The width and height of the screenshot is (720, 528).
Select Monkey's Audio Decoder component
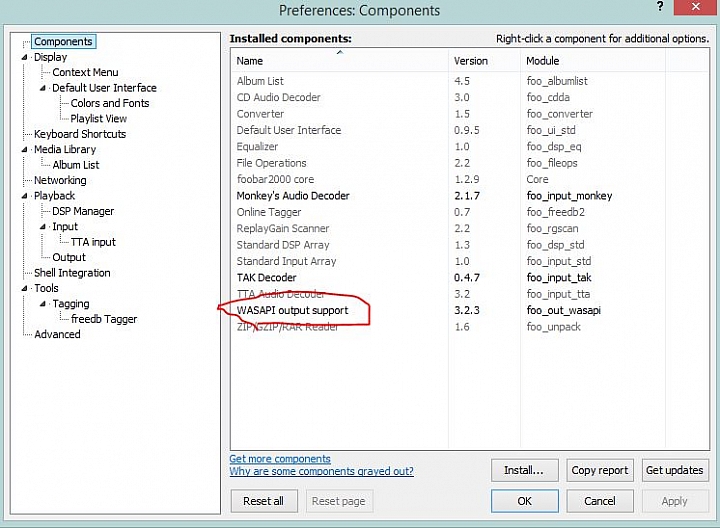[469, 196]
